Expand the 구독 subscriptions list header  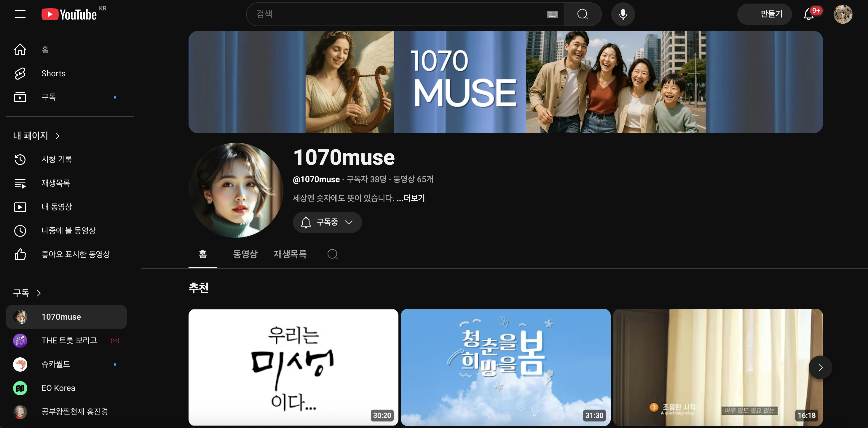click(27, 293)
